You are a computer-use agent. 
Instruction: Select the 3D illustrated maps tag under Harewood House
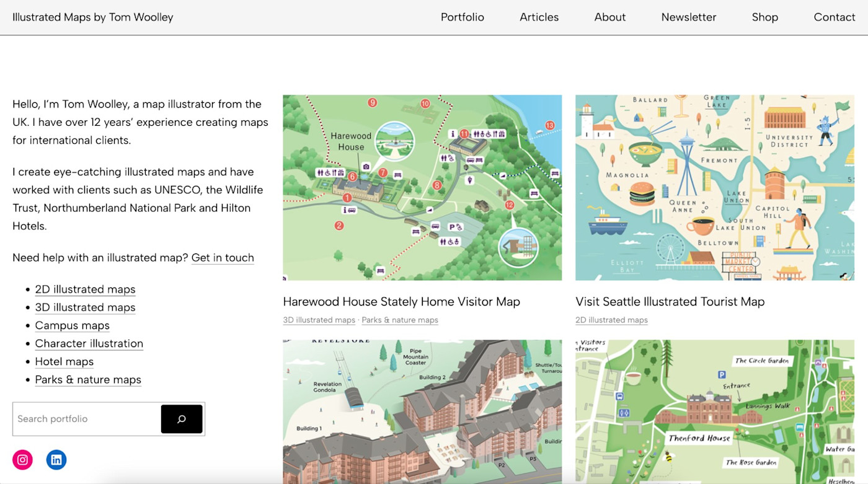pyautogui.click(x=319, y=320)
